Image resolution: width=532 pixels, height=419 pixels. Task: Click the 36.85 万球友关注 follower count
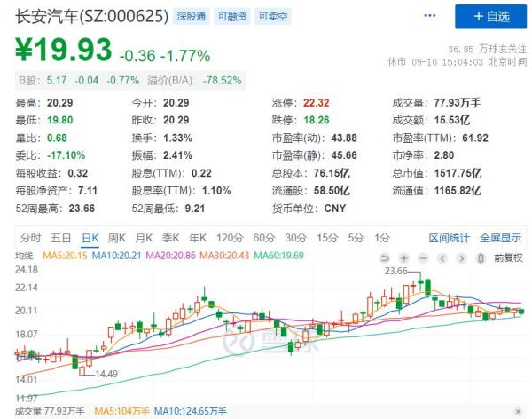point(487,50)
